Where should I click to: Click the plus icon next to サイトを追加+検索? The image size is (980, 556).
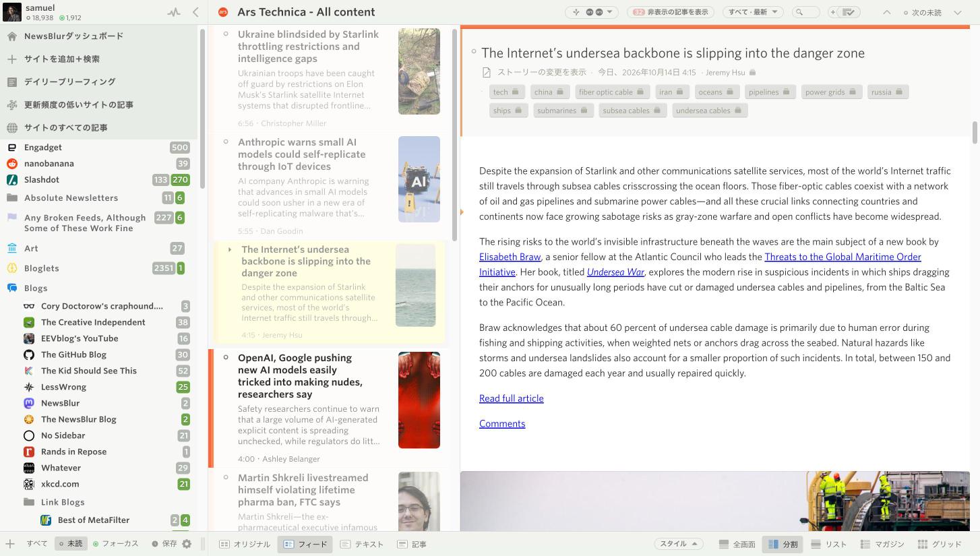(x=12, y=59)
